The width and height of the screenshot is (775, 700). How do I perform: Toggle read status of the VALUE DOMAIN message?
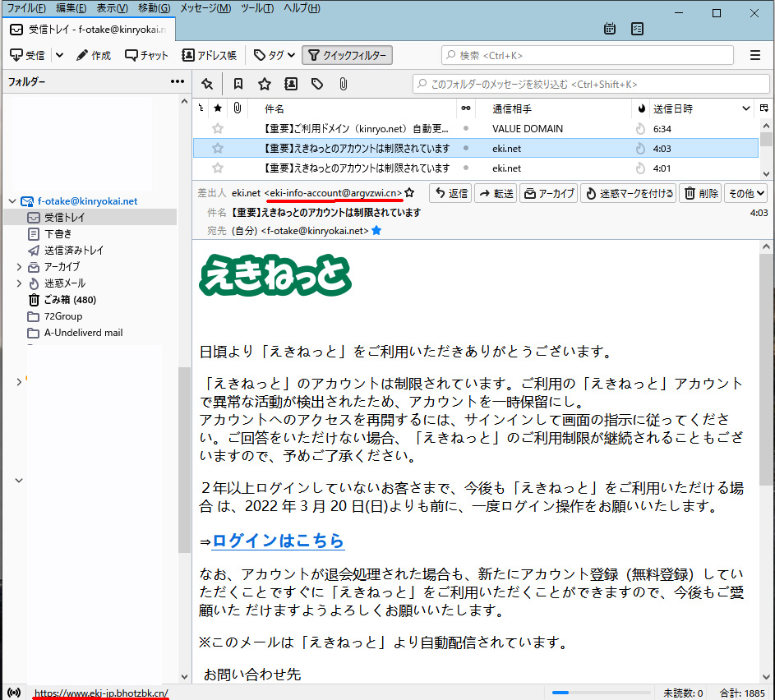point(466,128)
